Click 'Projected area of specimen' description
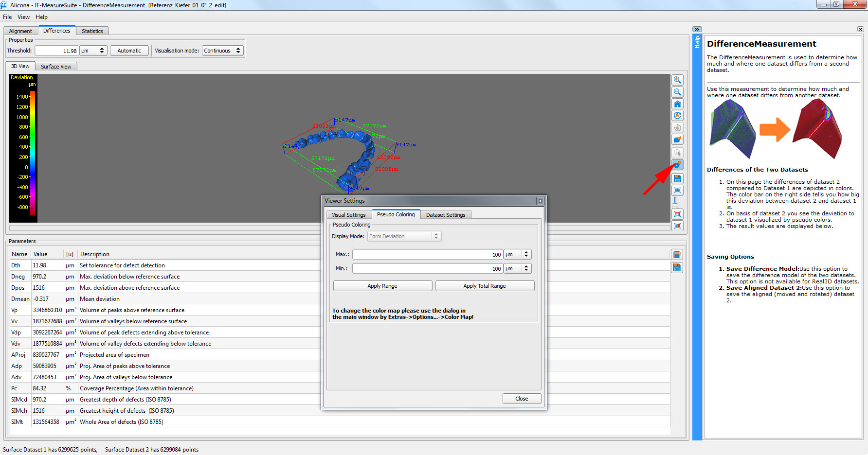This screenshot has height=455, width=868. click(114, 355)
